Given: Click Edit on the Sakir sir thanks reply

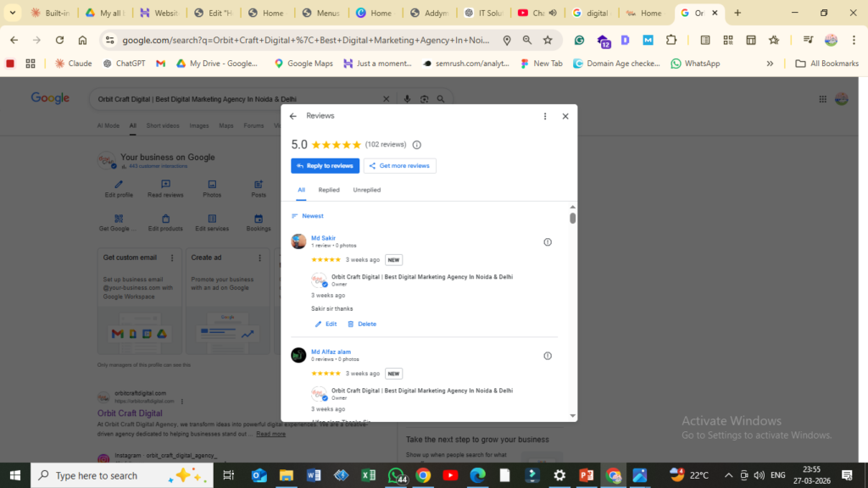Looking at the screenshot, I should pos(325,324).
